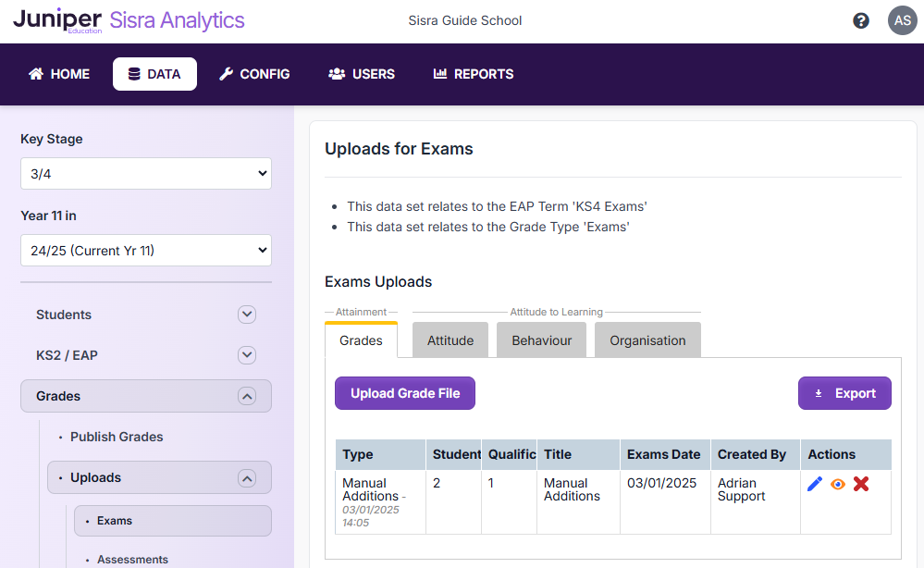Screen dimensions: 924x568
Task: Switch to the Attitude tab
Action: point(450,340)
